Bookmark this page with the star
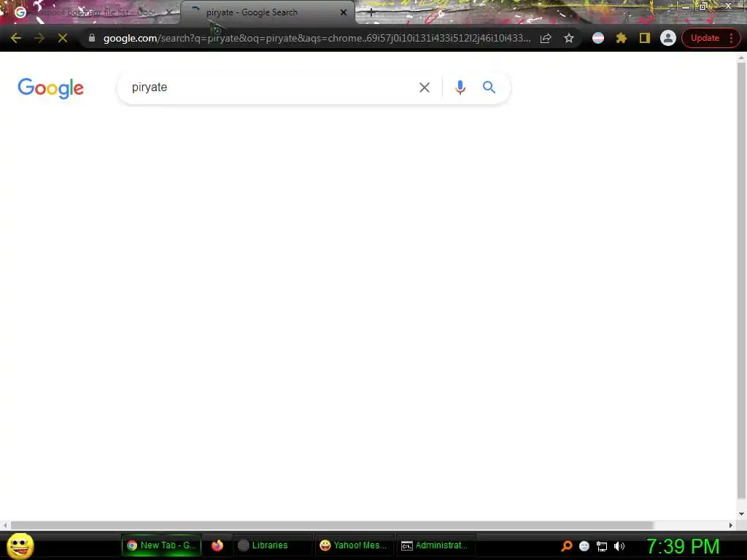 tap(569, 38)
